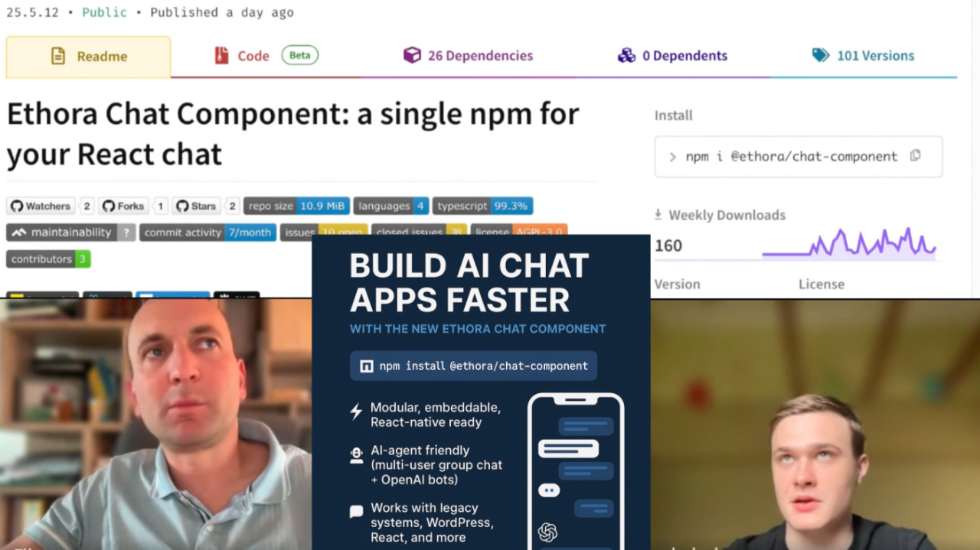This screenshot has height=550, width=980.
Task: Click the BUILD AI CHAT APPS FASTER headline
Action: pos(469,283)
